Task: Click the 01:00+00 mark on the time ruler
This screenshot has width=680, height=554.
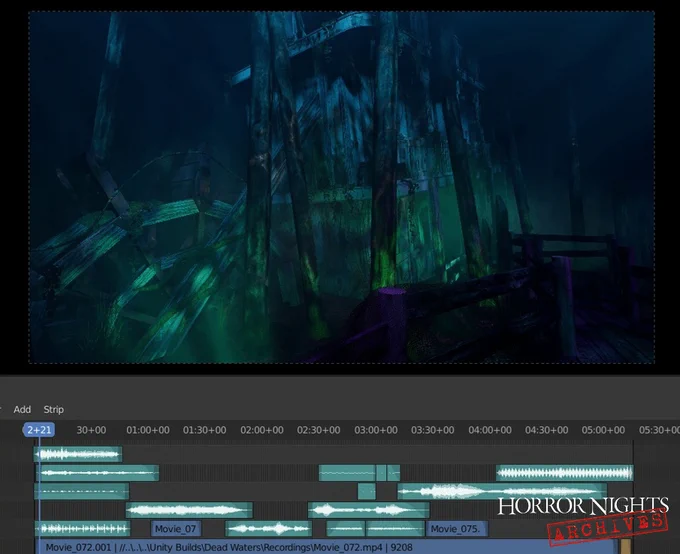Action: tap(148, 430)
